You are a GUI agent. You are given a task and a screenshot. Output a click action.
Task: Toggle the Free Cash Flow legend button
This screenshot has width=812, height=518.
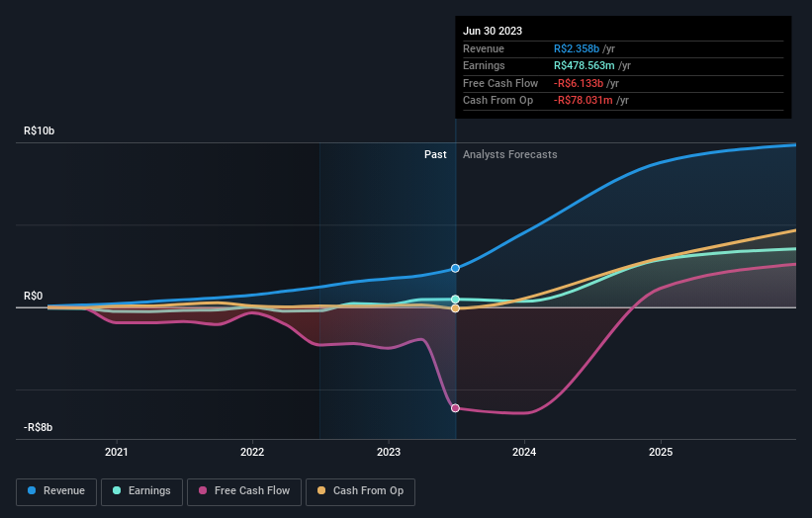244,491
